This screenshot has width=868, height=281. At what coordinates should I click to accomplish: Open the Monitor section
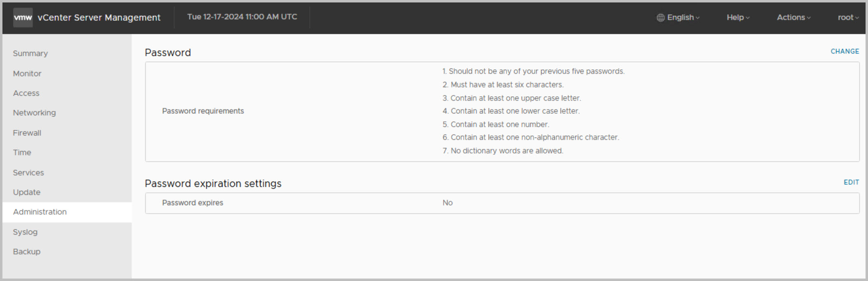tap(27, 73)
